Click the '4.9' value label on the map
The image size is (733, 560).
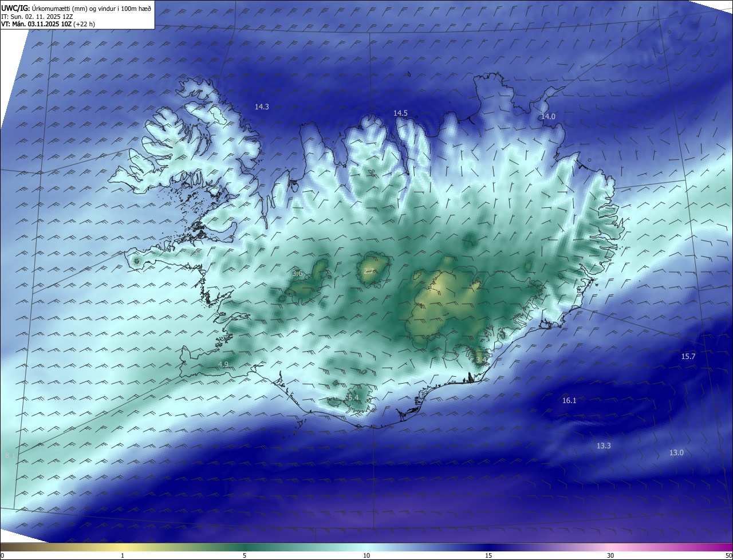click(223, 364)
